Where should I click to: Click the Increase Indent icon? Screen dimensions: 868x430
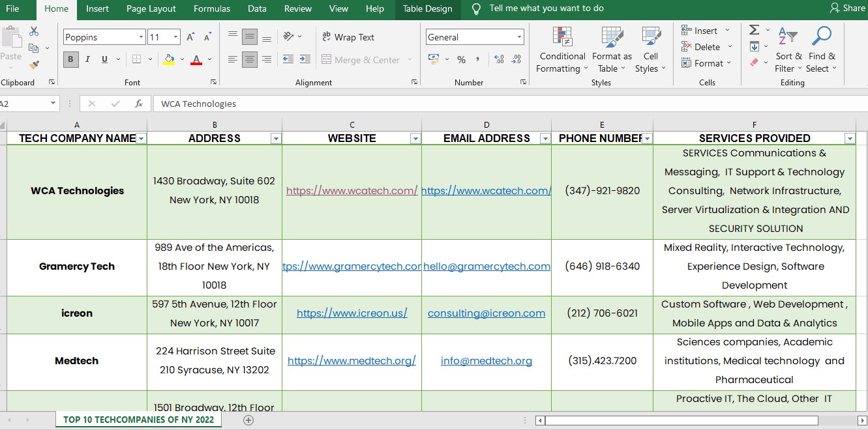pyautogui.click(x=305, y=59)
